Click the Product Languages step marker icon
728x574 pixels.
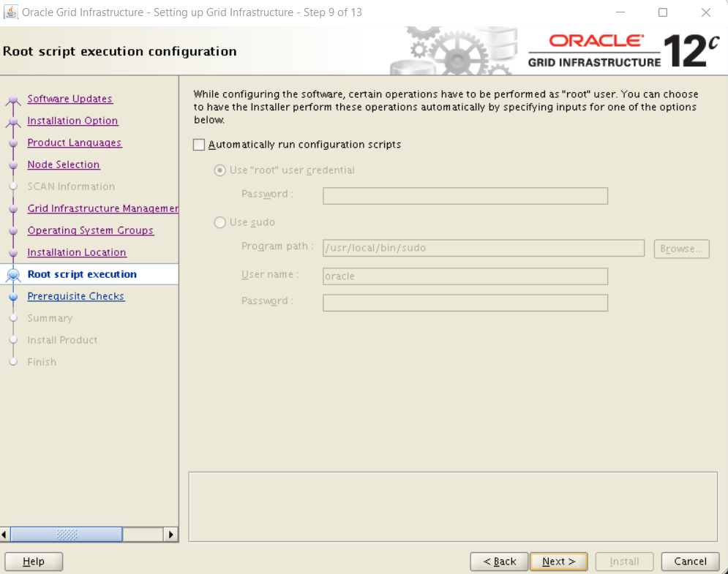(x=13, y=143)
